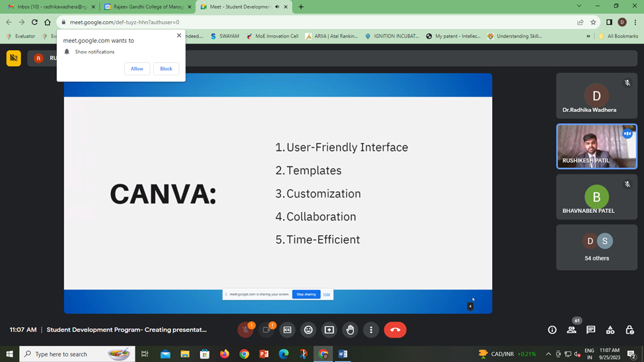The width and height of the screenshot is (644, 362).
Task: Open Understanding Skill bookmark
Action: pos(515,36)
